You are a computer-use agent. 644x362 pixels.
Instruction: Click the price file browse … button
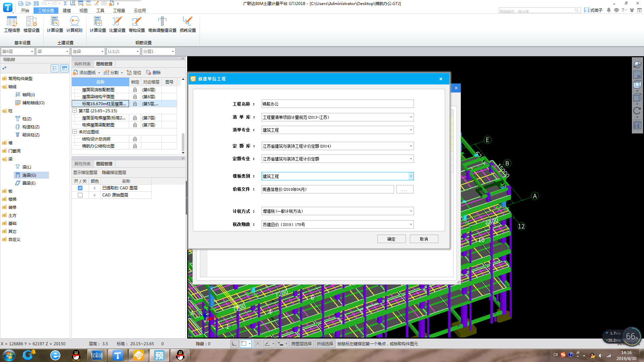[405, 189]
